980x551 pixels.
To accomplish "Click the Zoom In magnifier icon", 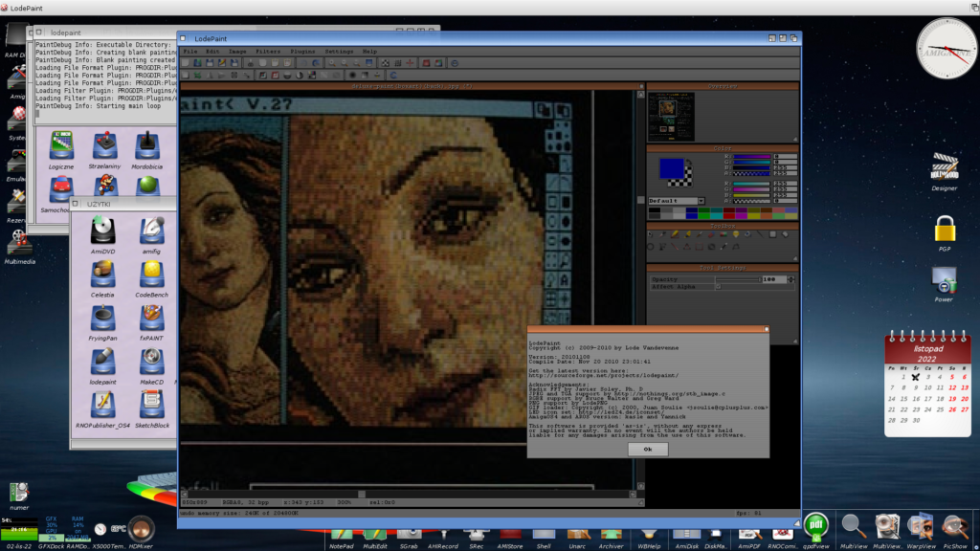I will 332,63.
